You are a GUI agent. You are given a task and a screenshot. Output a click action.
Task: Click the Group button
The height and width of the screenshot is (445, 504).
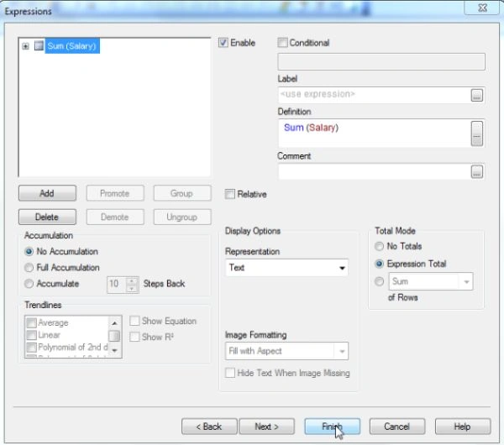click(182, 193)
